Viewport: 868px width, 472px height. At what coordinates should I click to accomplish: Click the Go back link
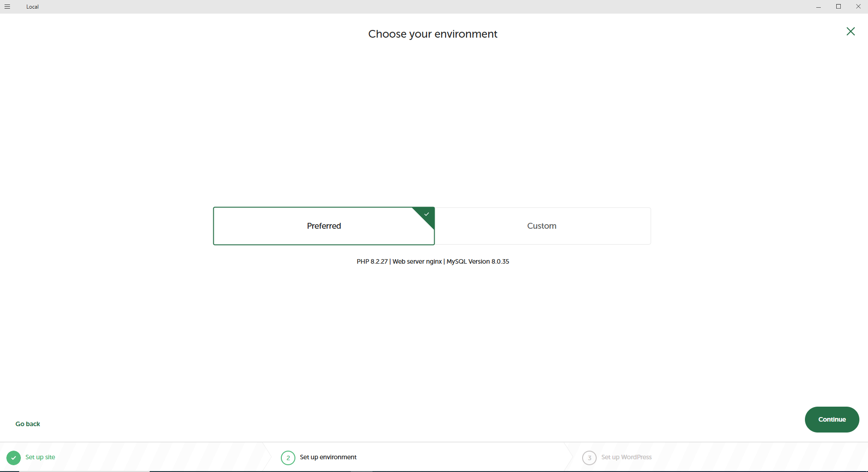coord(27,423)
